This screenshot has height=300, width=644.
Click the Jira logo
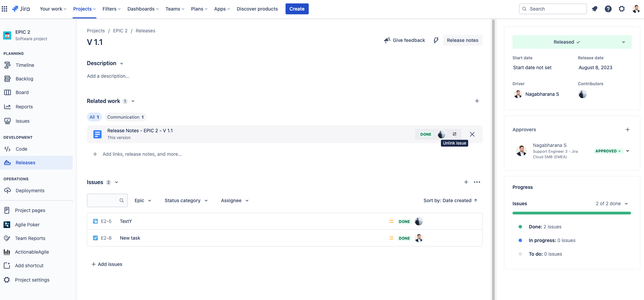(x=21, y=9)
